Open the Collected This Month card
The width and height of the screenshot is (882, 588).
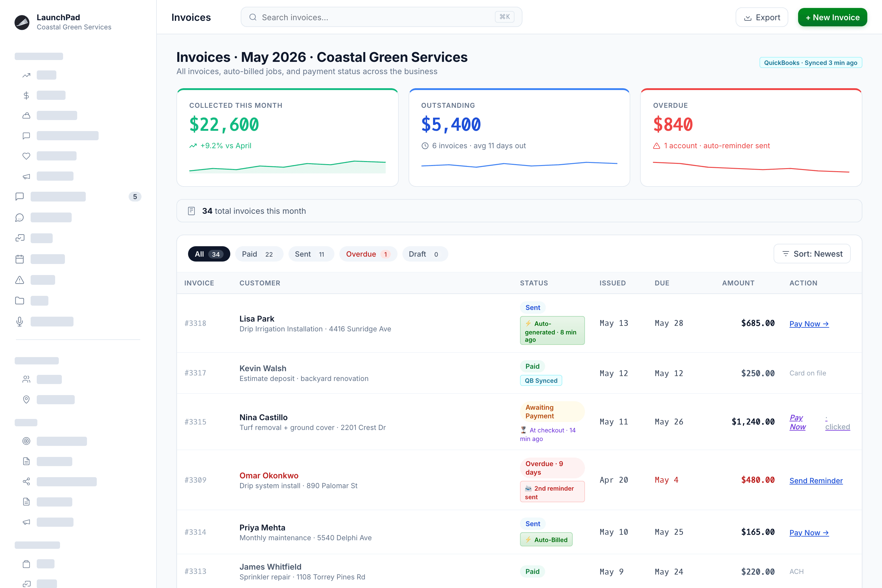click(287, 138)
